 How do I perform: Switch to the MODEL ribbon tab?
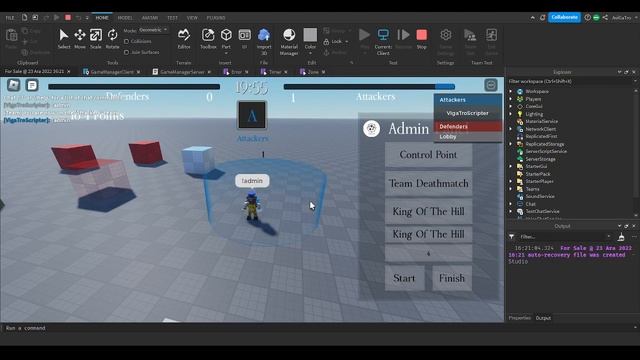(x=125, y=18)
